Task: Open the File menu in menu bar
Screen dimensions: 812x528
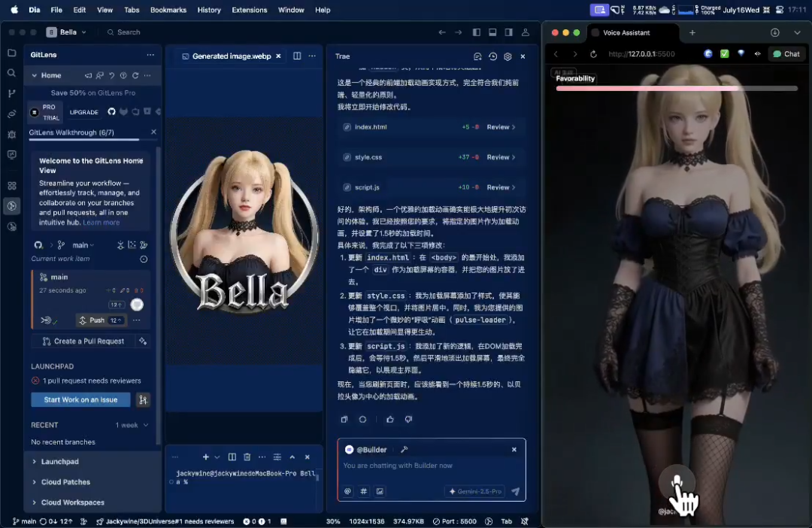Action: coord(56,10)
